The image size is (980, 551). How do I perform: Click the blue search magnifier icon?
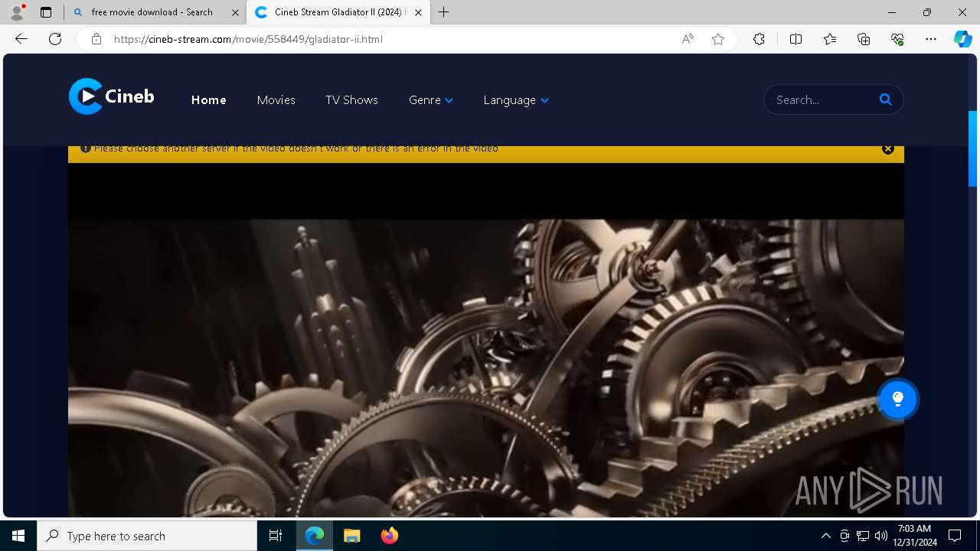pyautogui.click(x=886, y=99)
